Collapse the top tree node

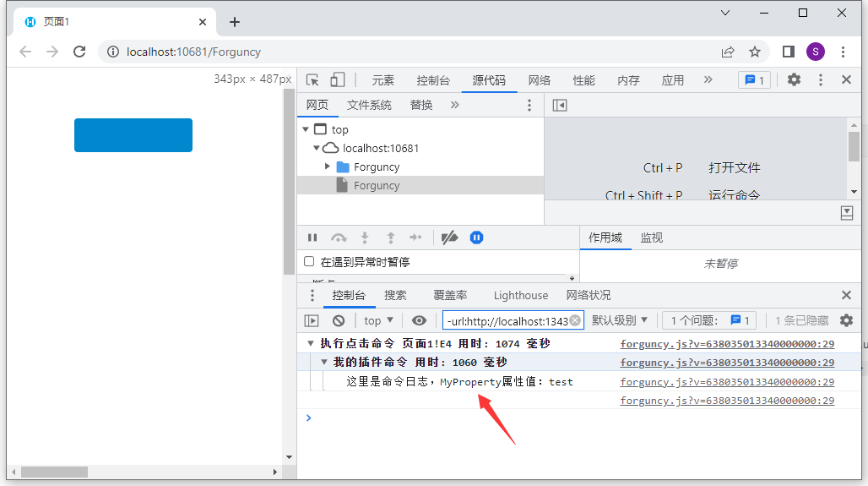tap(306, 129)
